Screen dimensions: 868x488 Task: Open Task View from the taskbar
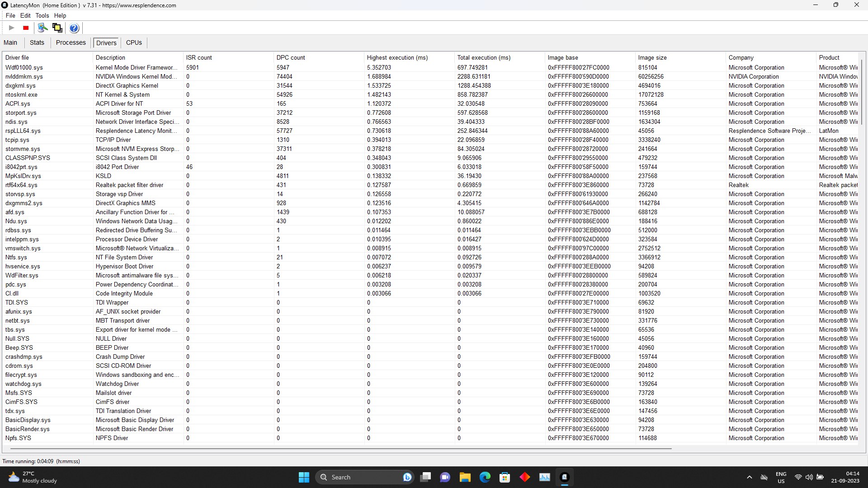[x=425, y=477]
